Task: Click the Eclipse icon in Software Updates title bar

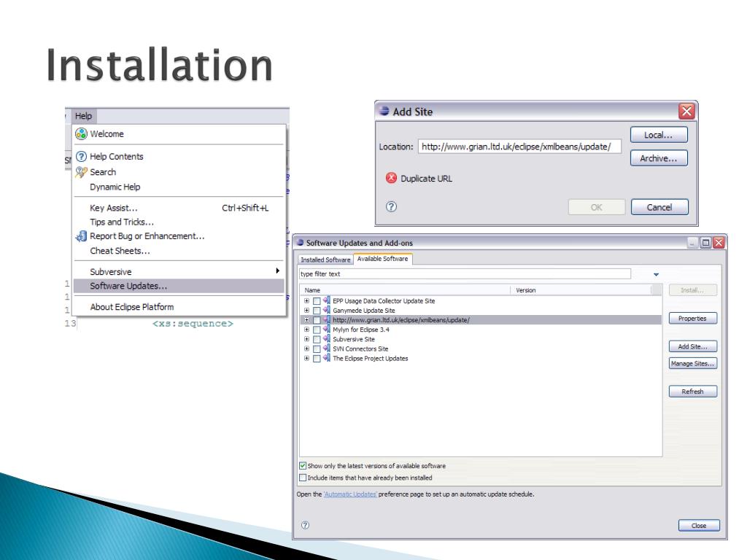Action: coord(300,242)
